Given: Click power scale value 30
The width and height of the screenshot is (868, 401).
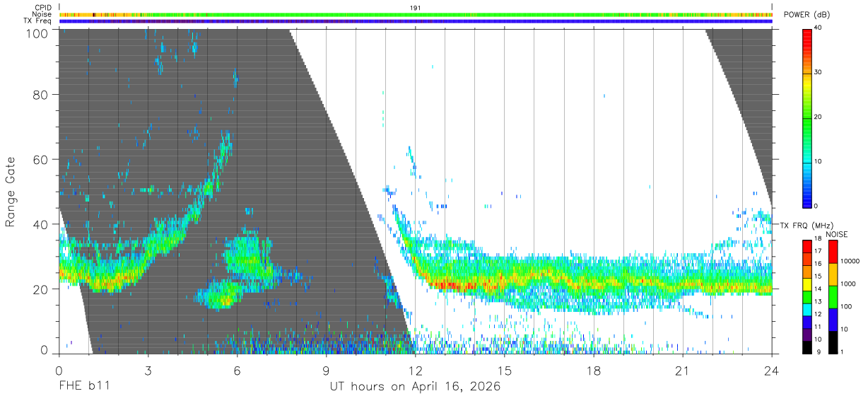Looking at the screenshot, I should [x=818, y=73].
